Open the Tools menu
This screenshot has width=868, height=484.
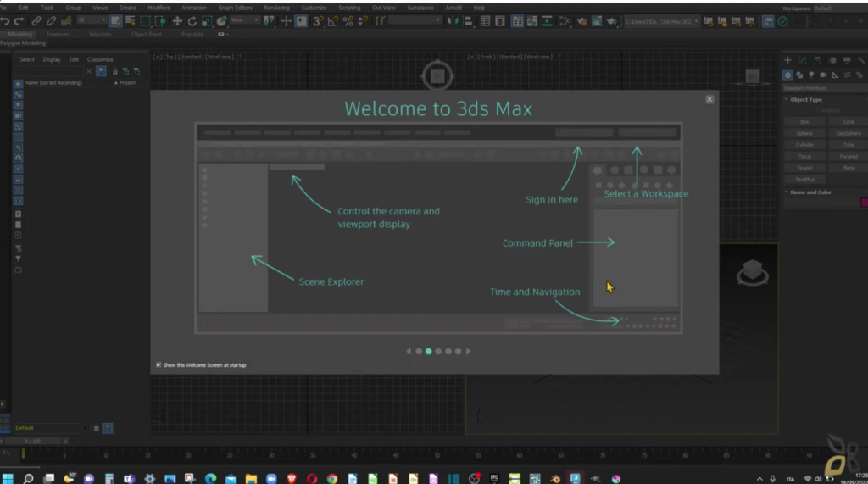47,8
